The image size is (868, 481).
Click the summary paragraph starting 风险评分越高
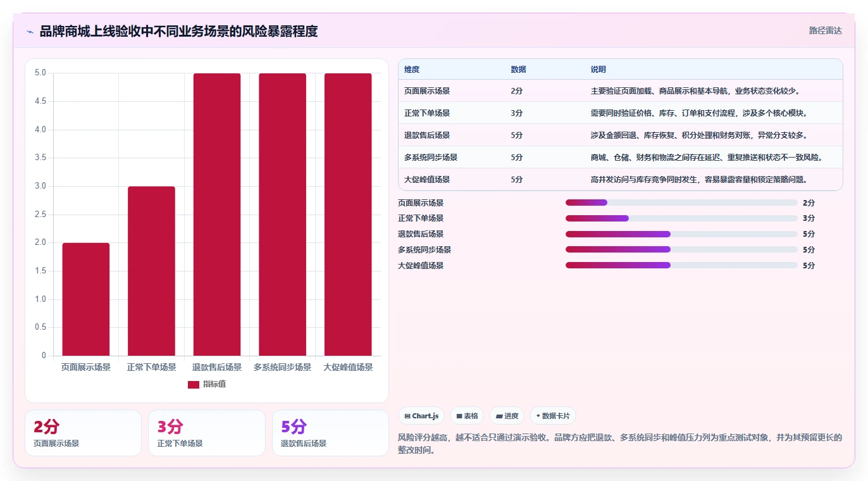(620, 444)
